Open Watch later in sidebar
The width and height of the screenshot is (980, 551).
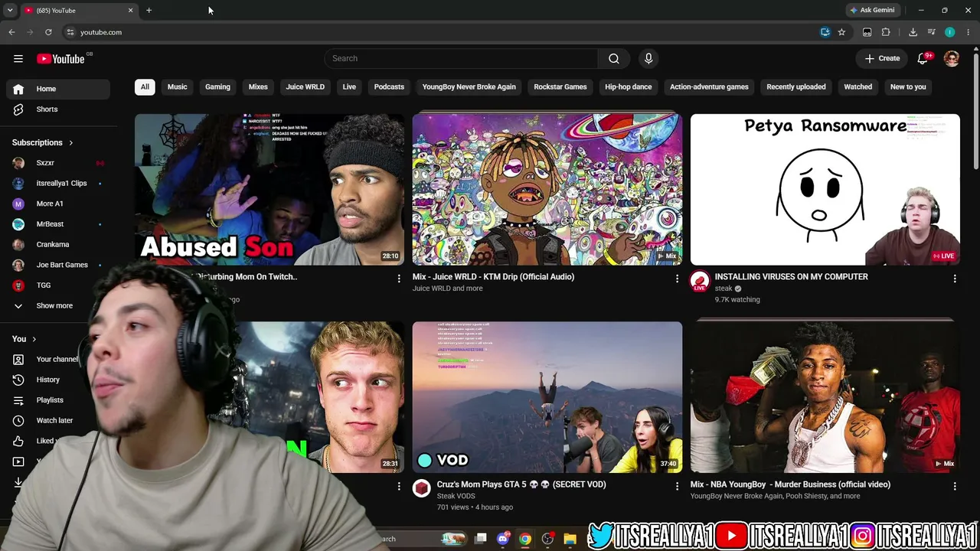[x=47, y=420]
